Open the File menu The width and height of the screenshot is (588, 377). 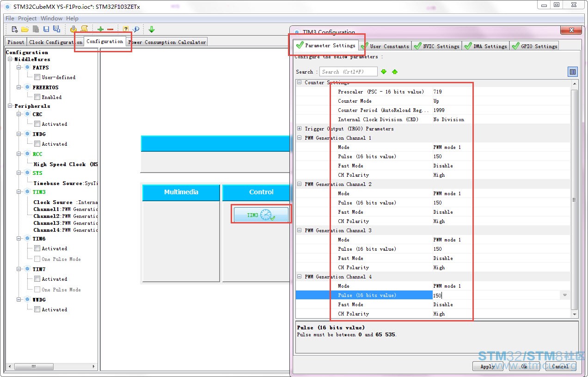[10, 19]
